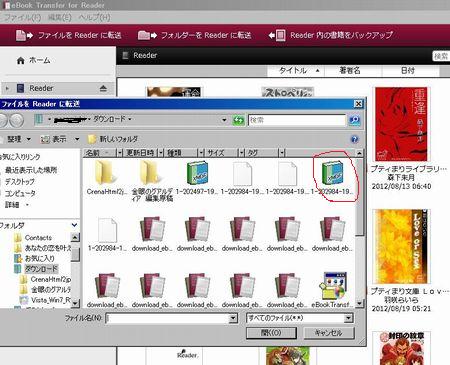Click the blue help icon in dialog

pyautogui.click(x=355, y=139)
